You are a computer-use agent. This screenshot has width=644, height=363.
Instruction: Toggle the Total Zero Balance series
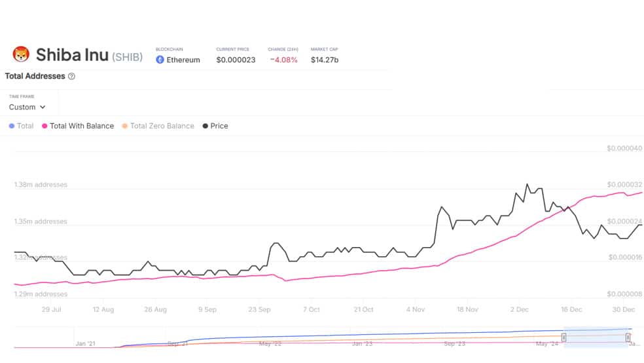[x=158, y=126]
